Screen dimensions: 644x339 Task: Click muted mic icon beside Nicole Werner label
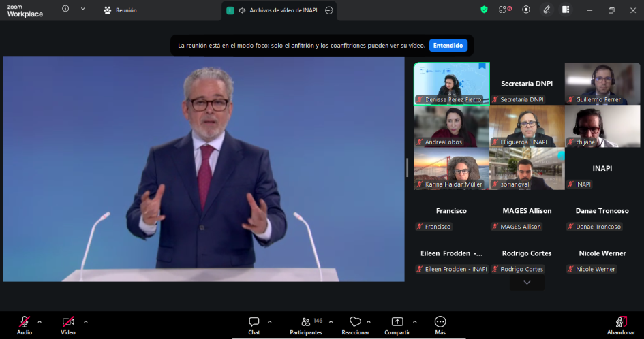point(570,270)
